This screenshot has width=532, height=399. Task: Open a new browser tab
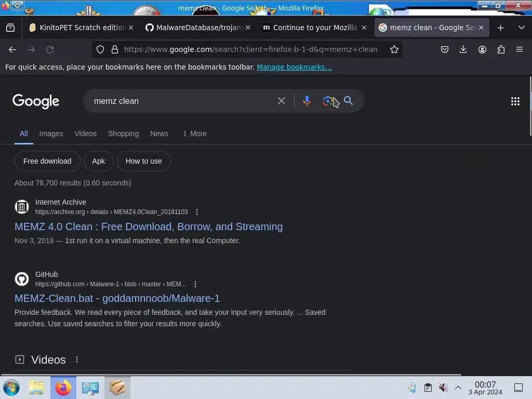500,28
